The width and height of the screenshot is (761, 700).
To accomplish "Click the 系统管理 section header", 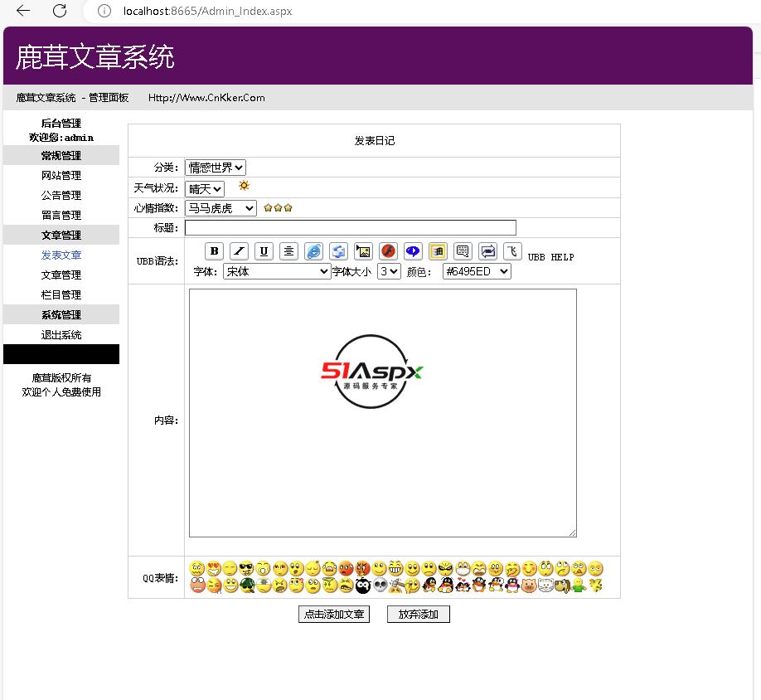I will (61, 314).
